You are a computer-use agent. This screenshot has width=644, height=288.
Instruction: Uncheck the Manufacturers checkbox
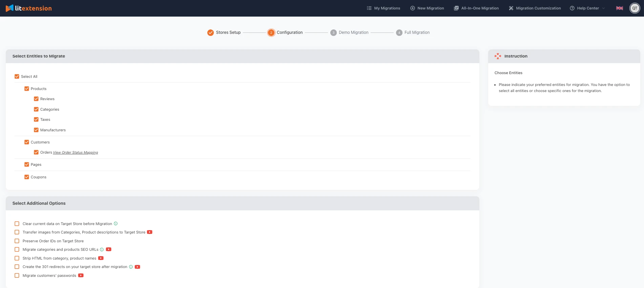tap(36, 130)
